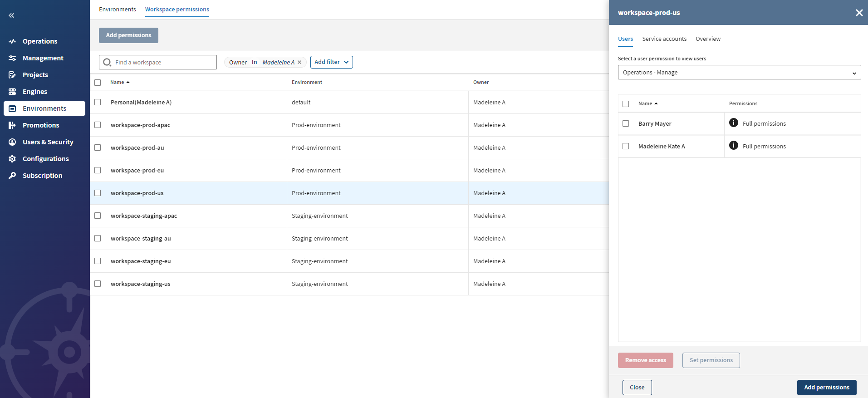Switch to the Environments tab
The height and width of the screenshot is (398, 868).
117,10
